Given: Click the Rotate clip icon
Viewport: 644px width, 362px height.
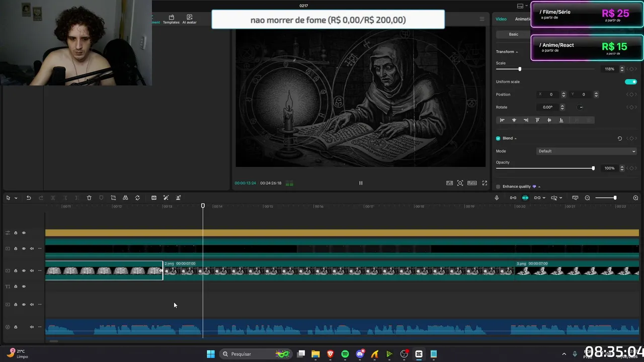Looking at the screenshot, I should click(x=137, y=198).
